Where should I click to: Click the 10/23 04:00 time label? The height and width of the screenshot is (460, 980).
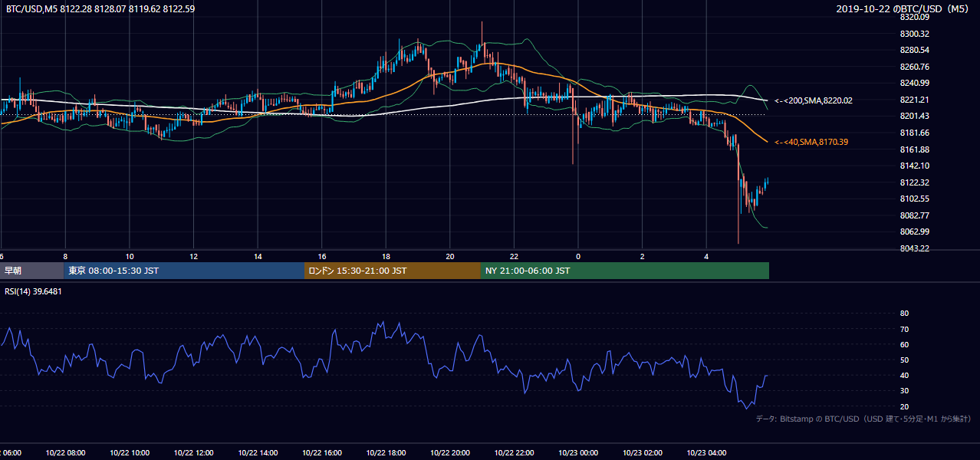pyautogui.click(x=705, y=453)
